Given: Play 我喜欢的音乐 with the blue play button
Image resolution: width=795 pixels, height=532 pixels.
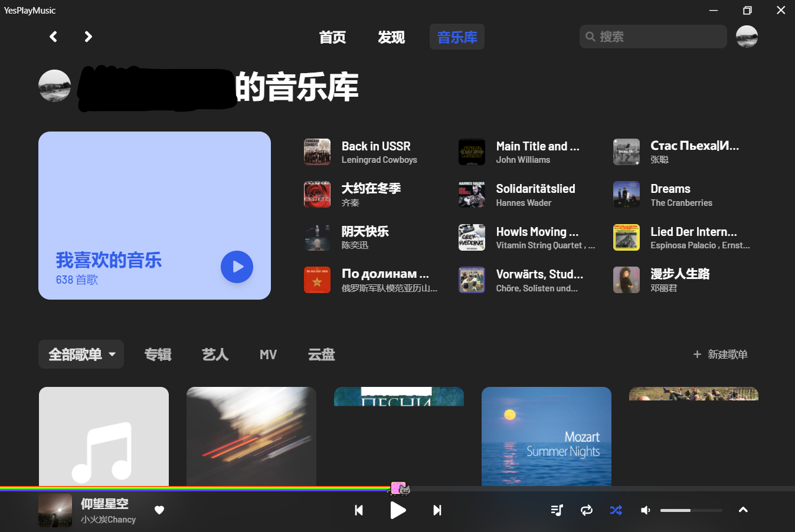Looking at the screenshot, I should coord(237,267).
